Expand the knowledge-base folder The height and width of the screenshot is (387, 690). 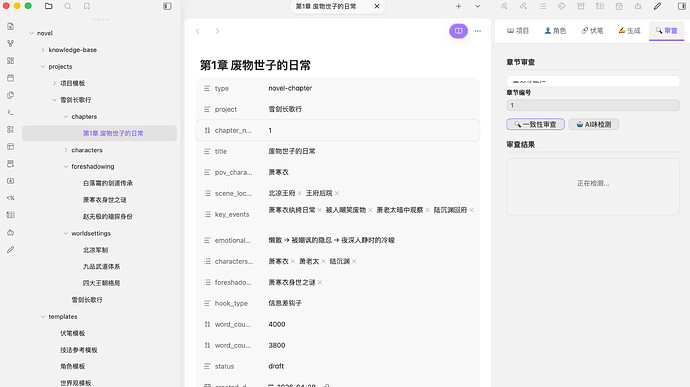pos(43,50)
